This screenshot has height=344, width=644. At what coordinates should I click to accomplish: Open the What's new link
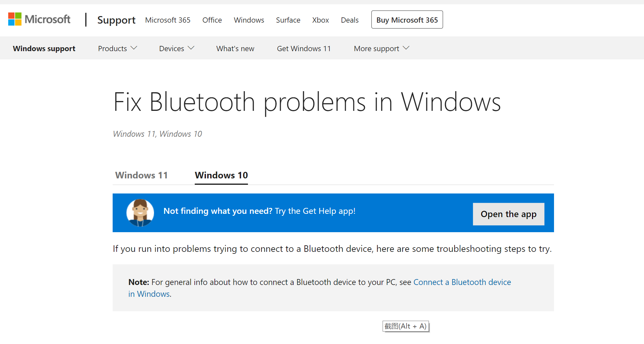point(235,49)
